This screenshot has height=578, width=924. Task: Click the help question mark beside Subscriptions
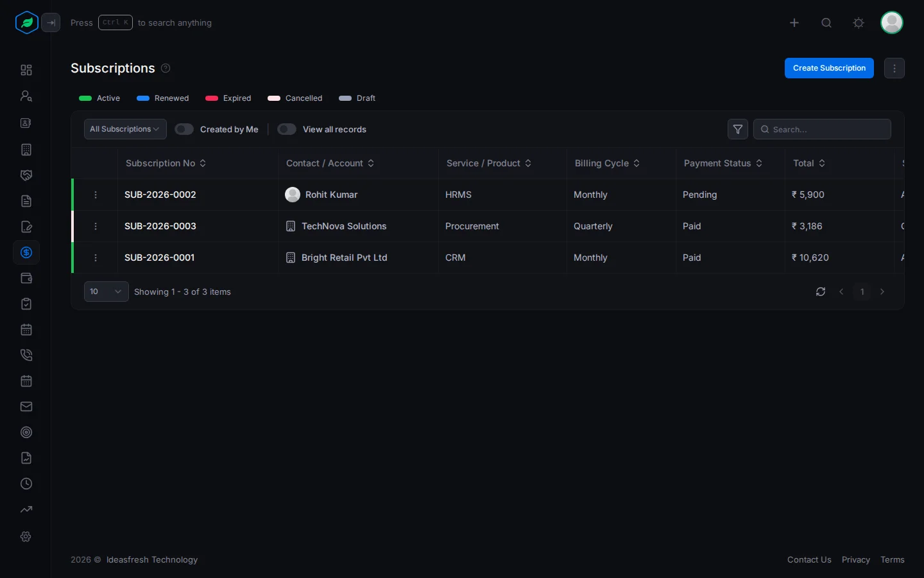166,68
